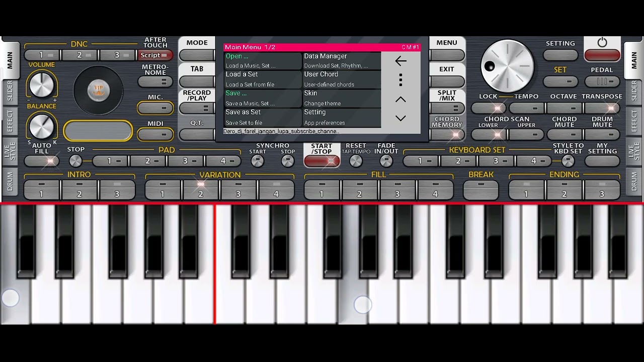Open the three-dot options in menu display
This screenshot has height=362, width=644.
click(400, 80)
